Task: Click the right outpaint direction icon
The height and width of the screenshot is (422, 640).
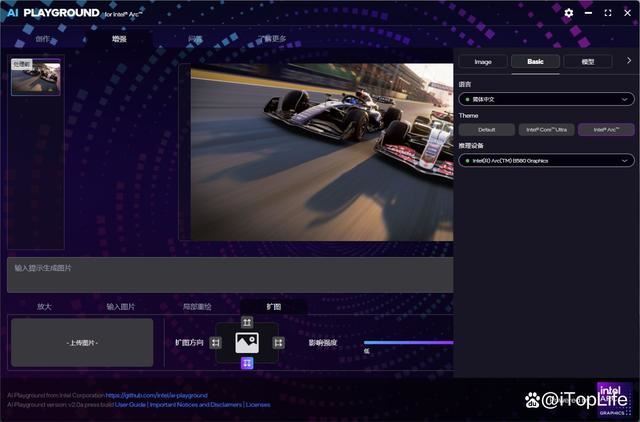Action: point(278,342)
